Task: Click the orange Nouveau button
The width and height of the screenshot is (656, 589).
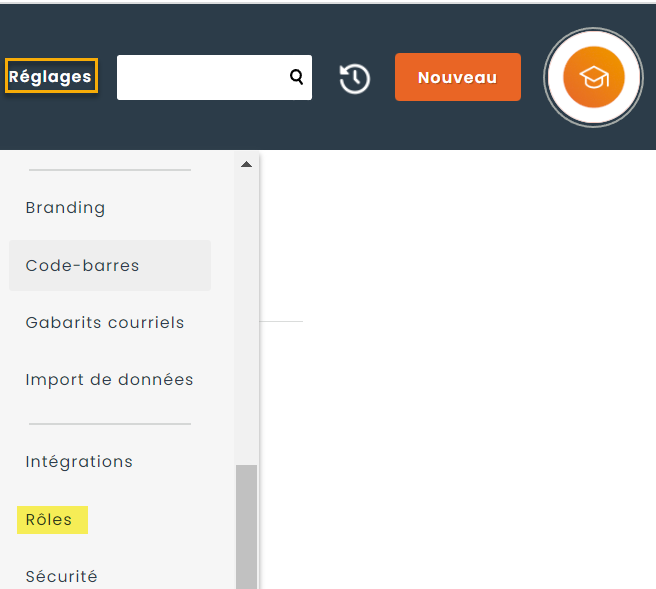Action: tap(457, 77)
